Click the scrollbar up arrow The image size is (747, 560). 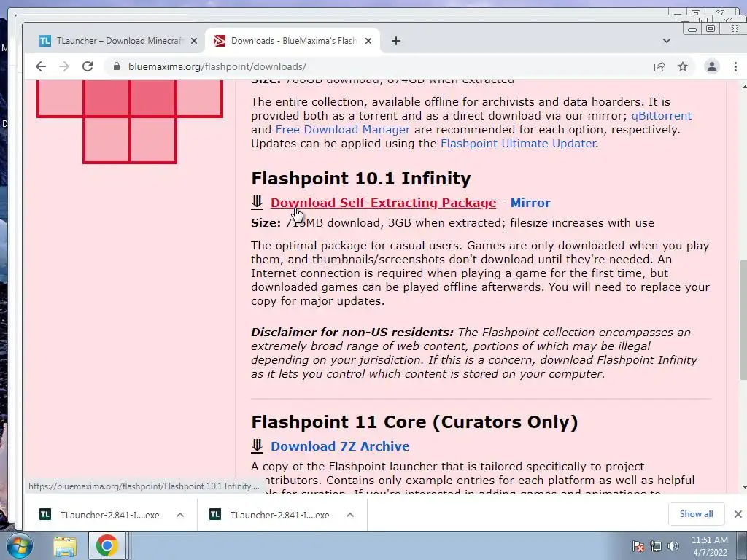pyautogui.click(x=743, y=87)
